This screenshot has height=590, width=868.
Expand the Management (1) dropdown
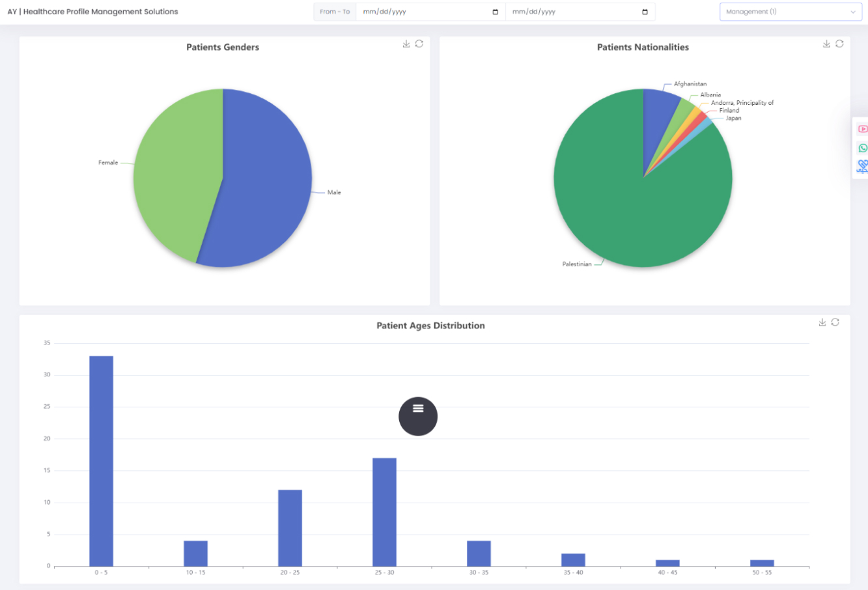790,12
